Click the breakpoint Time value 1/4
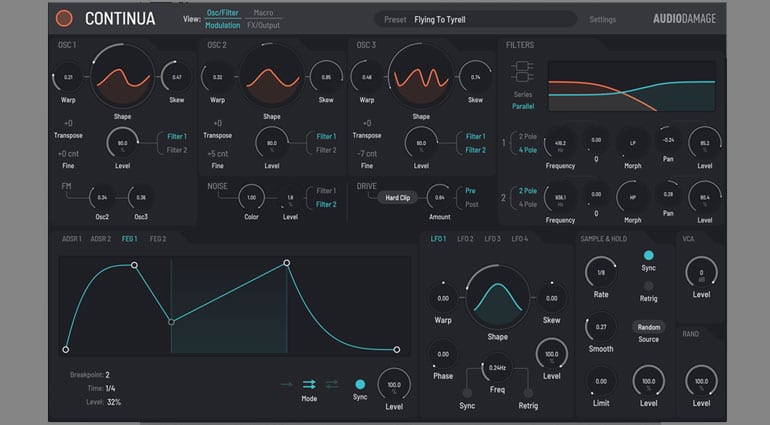The height and width of the screenshot is (425, 770). point(110,388)
